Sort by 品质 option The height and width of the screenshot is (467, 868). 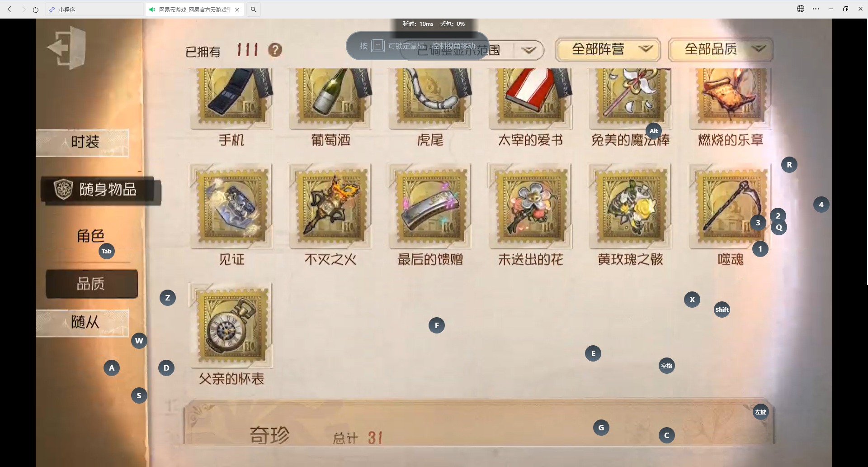pos(91,284)
